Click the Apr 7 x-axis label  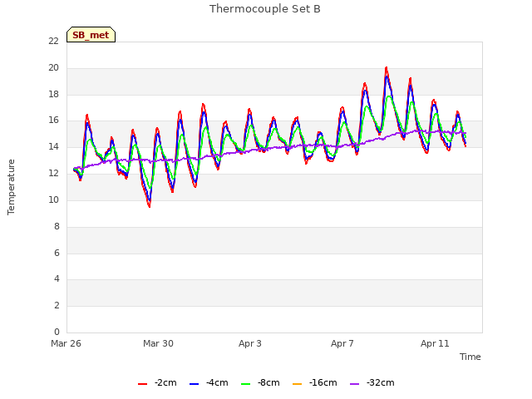click(x=342, y=343)
